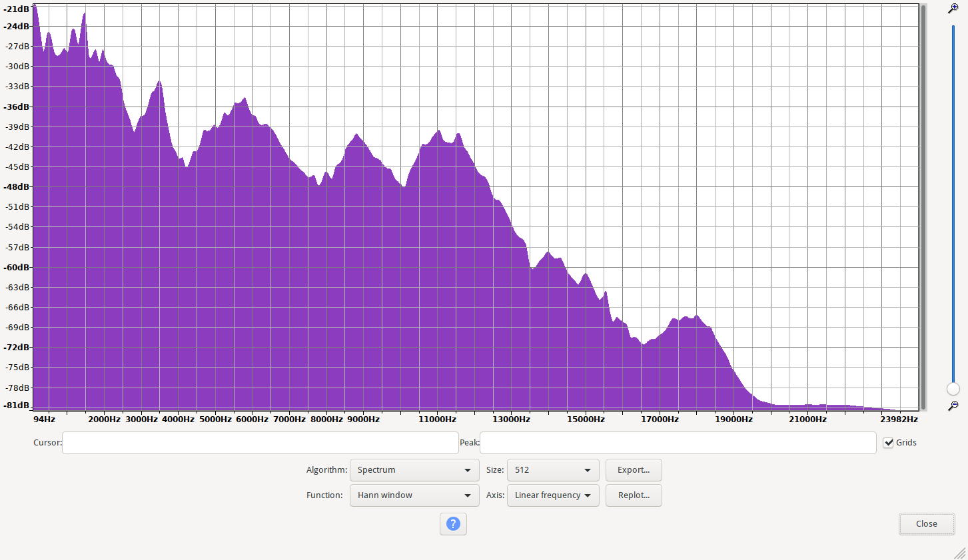
Task: Click the vertical scrollbar beside the plot
Action: [x=923, y=207]
